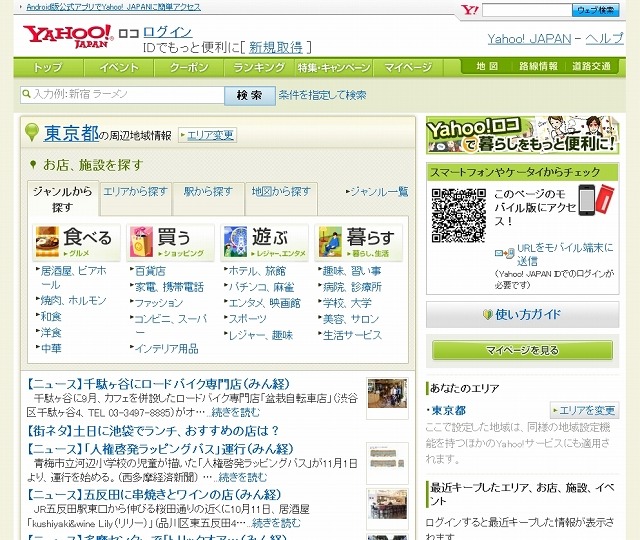Focus the top web search input box
The image size is (640, 540).
pos(527,10)
